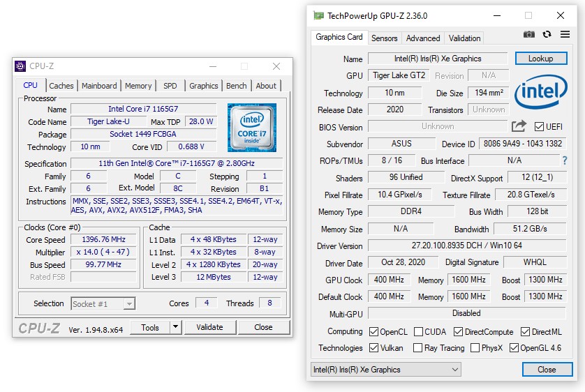
Task: Click the Close button in GPU-Z
Action: coord(547,370)
